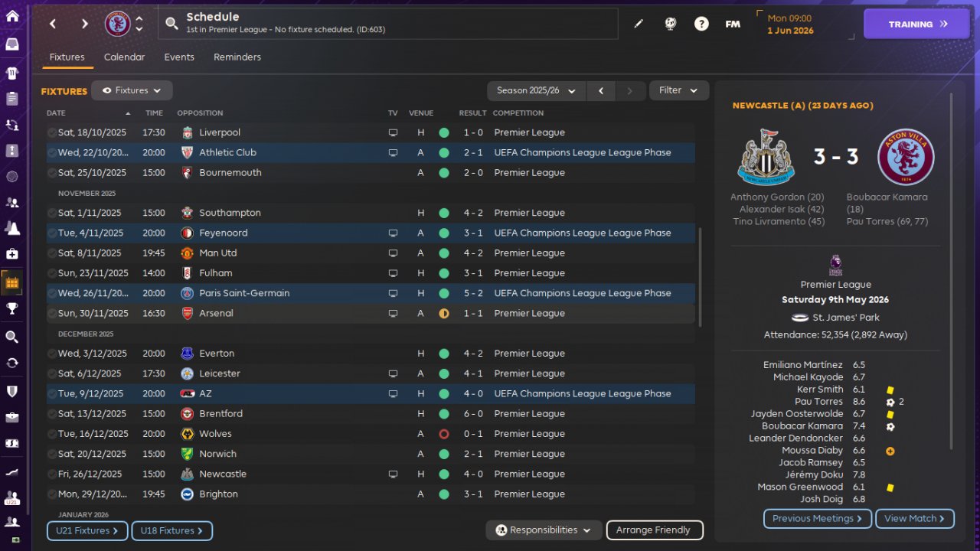Open the Responsibilities dropdown
The height and width of the screenshot is (551, 980).
[x=544, y=530]
